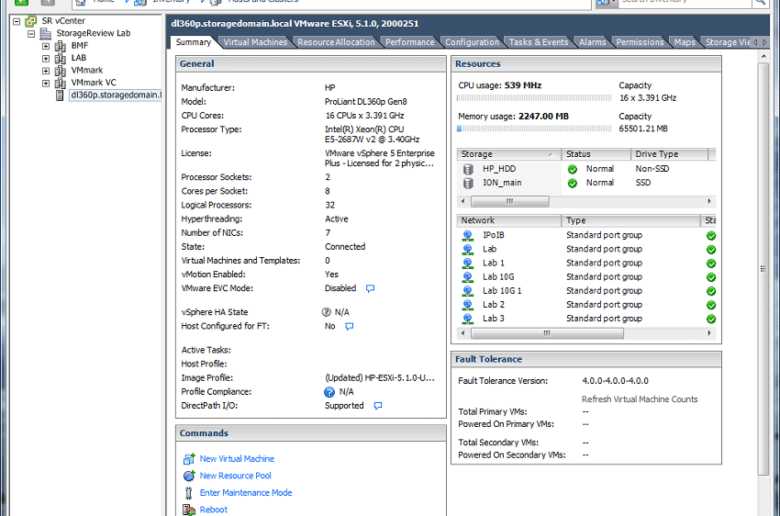Viewport: 780px width, 516px height.
Task: Click Refresh Virtual Machine Counts link
Action: [639, 400]
